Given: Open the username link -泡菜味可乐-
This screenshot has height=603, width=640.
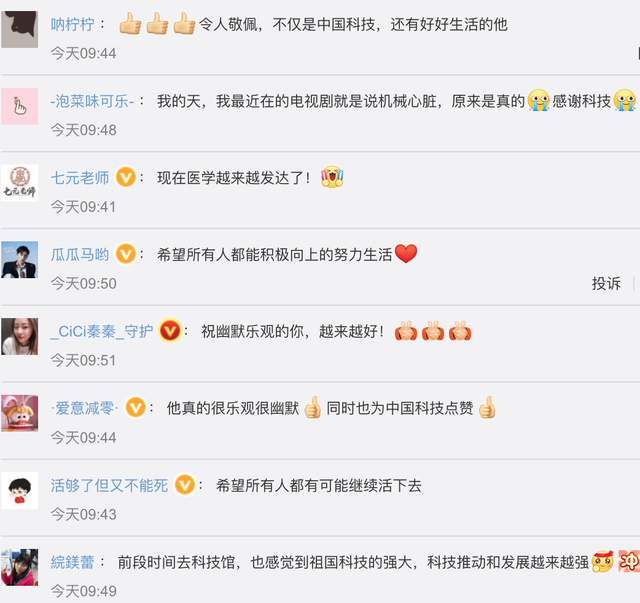Looking at the screenshot, I should click(92, 101).
